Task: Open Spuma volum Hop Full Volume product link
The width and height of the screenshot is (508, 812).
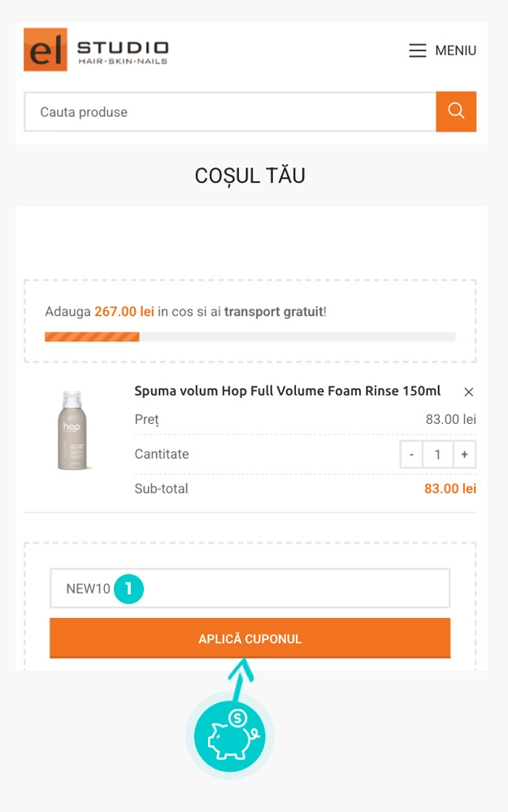Action: pyautogui.click(x=287, y=391)
